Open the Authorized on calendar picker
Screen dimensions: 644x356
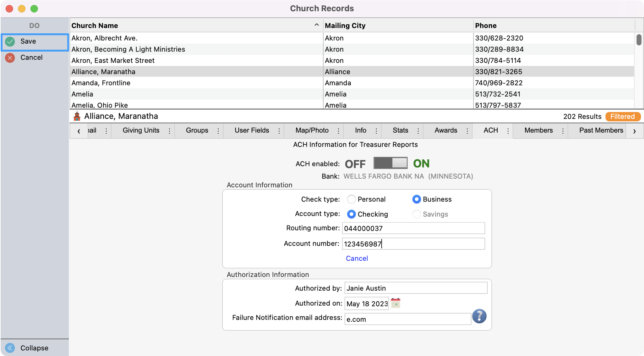pyautogui.click(x=396, y=303)
